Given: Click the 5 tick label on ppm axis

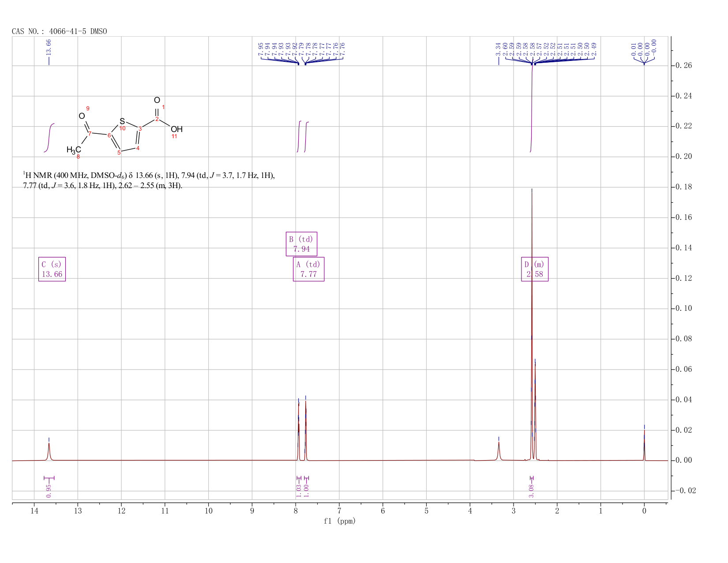Looking at the screenshot, I should (426, 511).
